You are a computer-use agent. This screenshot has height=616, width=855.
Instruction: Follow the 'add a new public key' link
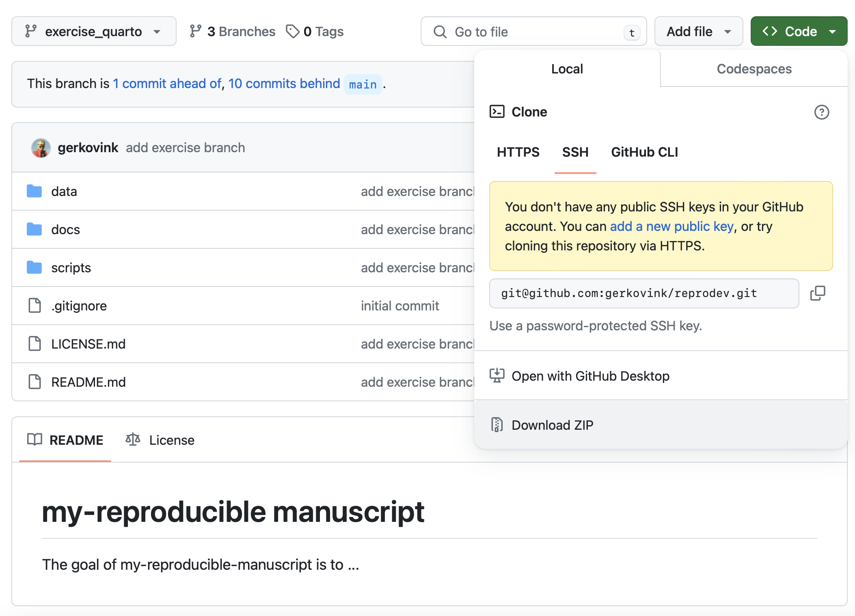click(672, 226)
